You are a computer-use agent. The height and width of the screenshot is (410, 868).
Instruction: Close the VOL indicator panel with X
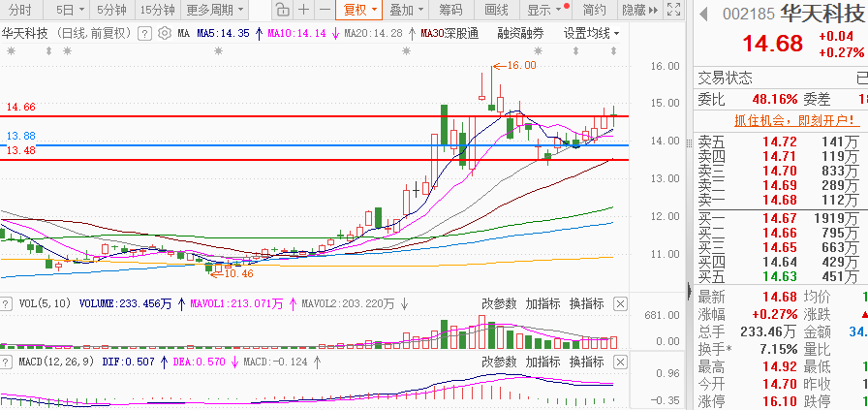(621, 303)
